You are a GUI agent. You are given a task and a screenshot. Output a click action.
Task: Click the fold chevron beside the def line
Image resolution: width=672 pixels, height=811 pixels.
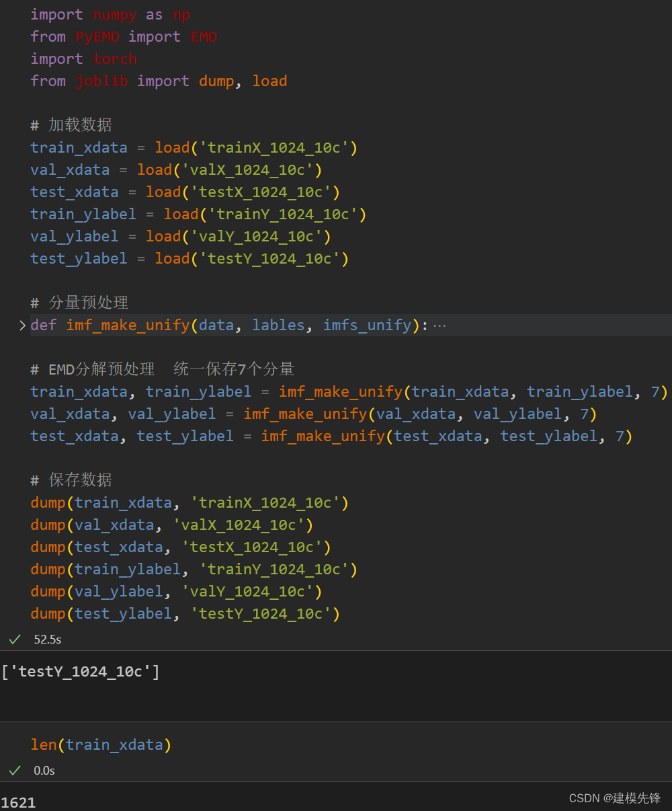tap(22, 325)
